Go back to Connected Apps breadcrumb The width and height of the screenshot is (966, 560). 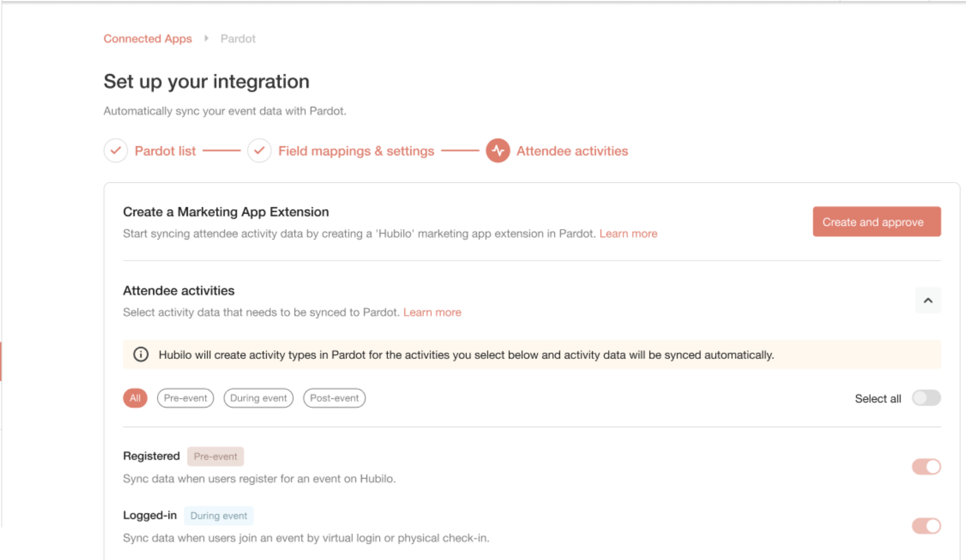click(x=147, y=39)
